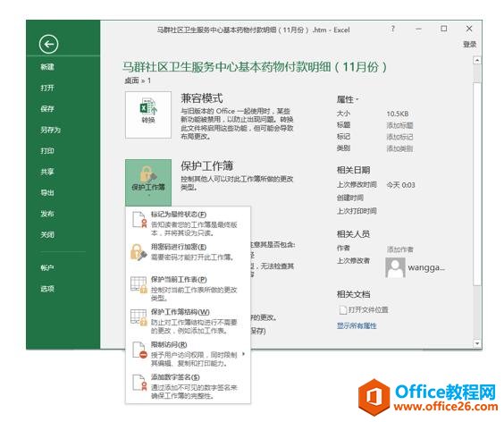The image size is (504, 422).
Task: Select 共享 (Share) in the sidebar
Action: click(47, 172)
